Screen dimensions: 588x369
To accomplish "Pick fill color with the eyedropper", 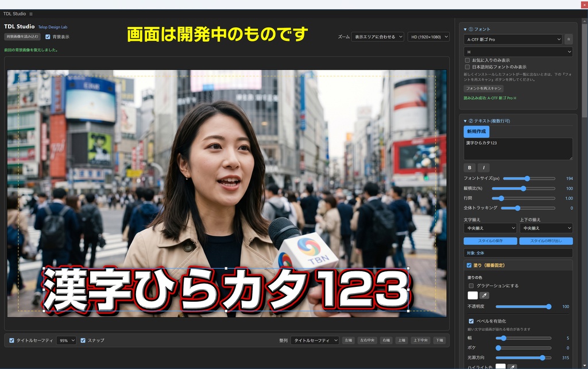I will point(484,295).
